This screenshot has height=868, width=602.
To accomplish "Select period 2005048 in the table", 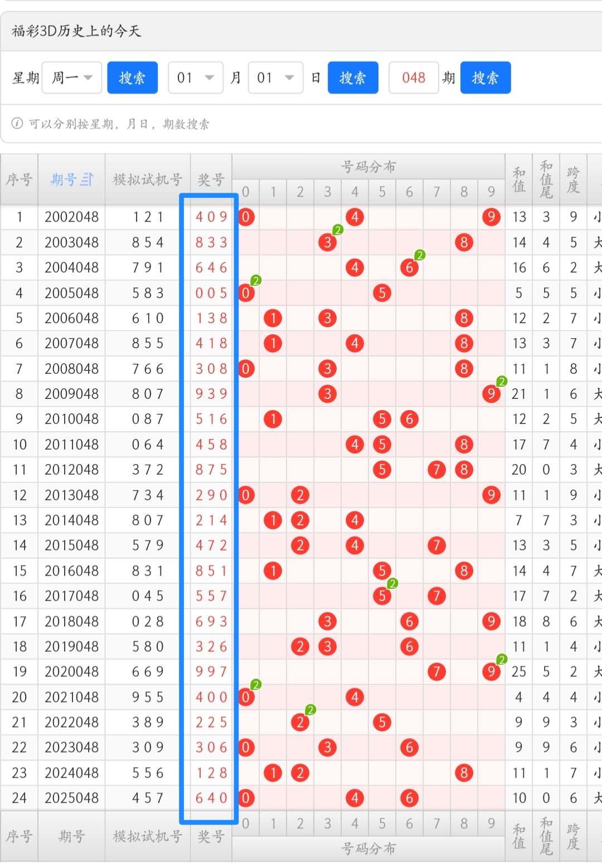I will pos(72,293).
